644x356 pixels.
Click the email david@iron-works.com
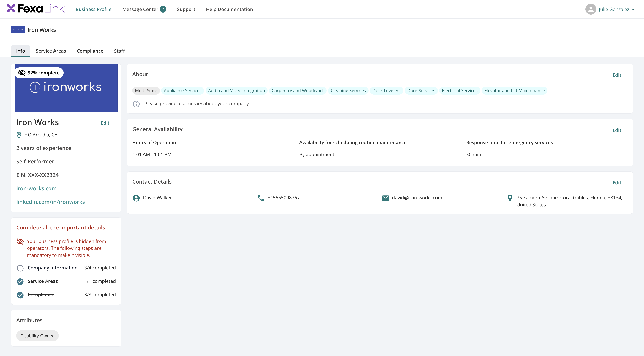pyautogui.click(x=417, y=198)
